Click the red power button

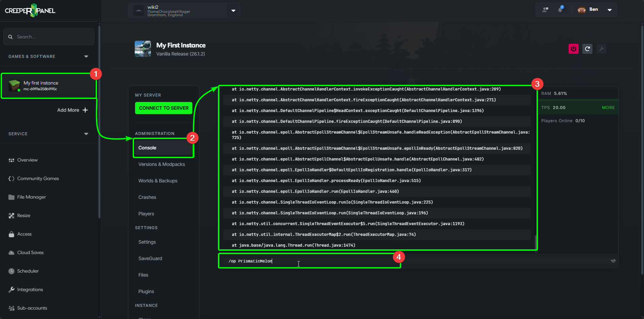tap(574, 49)
